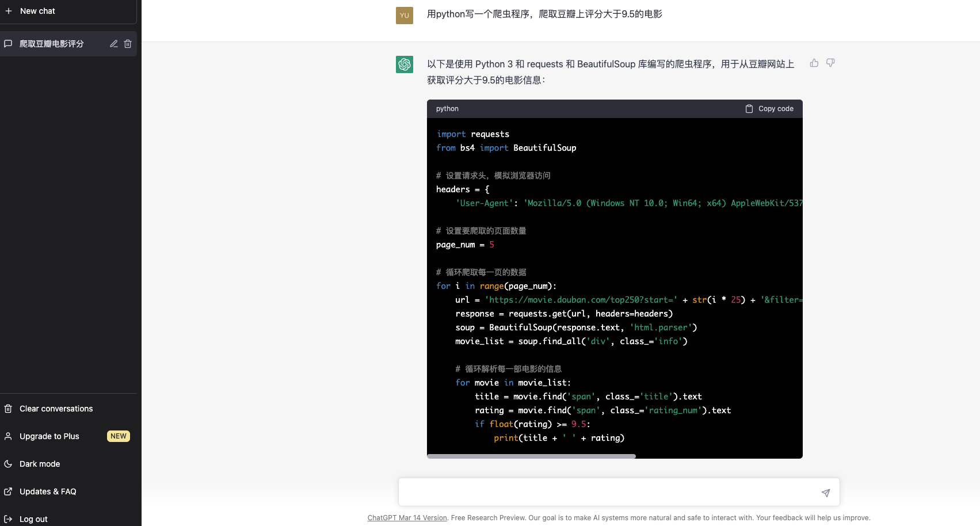980x526 pixels.
Task: Click the 'User-Agent' header code line
Action: click(629, 203)
